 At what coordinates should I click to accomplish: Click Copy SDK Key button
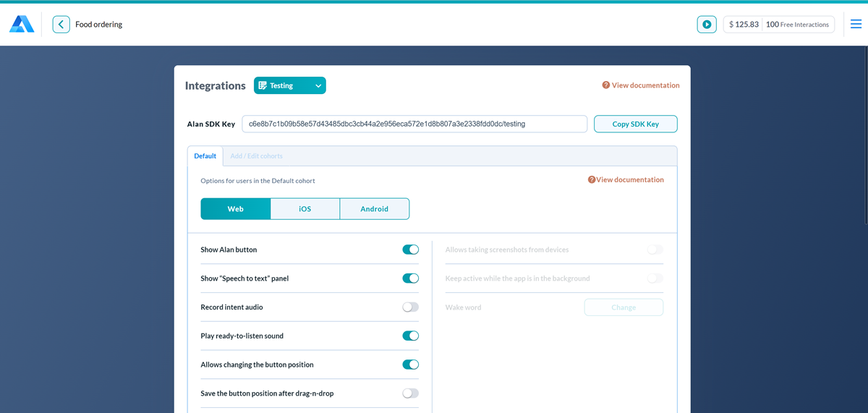pyautogui.click(x=635, y=124)
